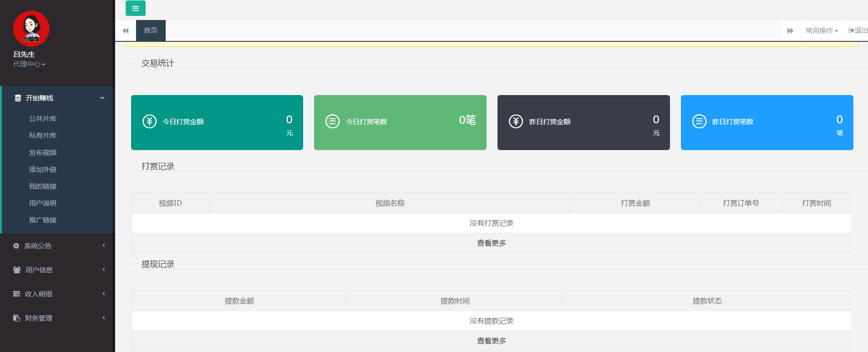Image resolution: width=868 pixels, height=352 pixels.
Task: Open 公共片库 in the sidebar
Action: (x=43, y=118)
